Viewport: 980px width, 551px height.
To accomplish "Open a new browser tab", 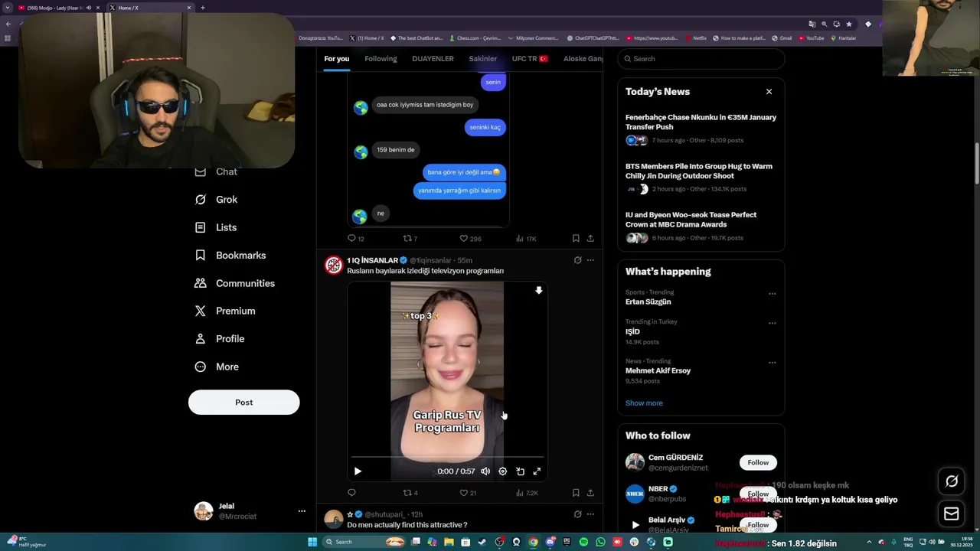I will tap(203, 8).
